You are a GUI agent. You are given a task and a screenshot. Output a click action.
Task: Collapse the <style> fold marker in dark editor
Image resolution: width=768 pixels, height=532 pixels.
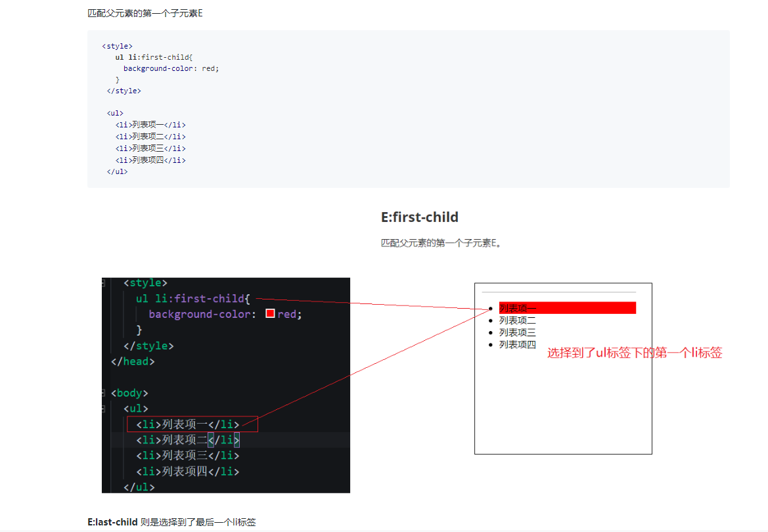click(104, 282)
